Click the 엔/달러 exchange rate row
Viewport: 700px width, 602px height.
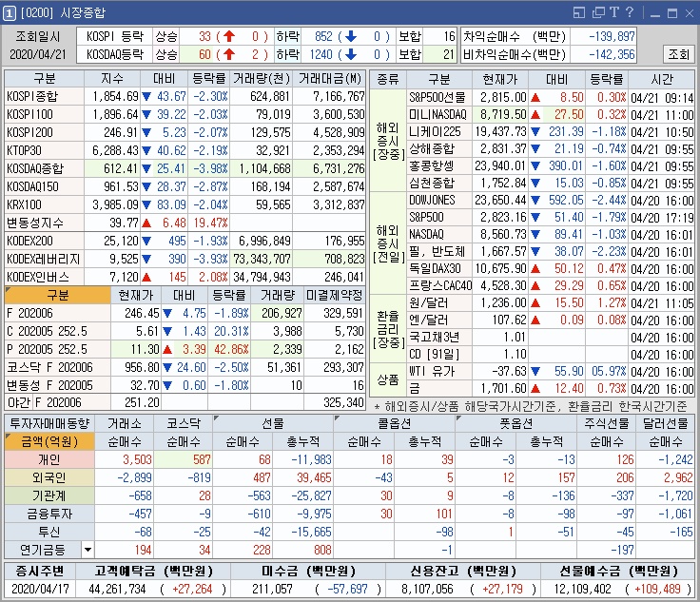(x=551, y=320)
